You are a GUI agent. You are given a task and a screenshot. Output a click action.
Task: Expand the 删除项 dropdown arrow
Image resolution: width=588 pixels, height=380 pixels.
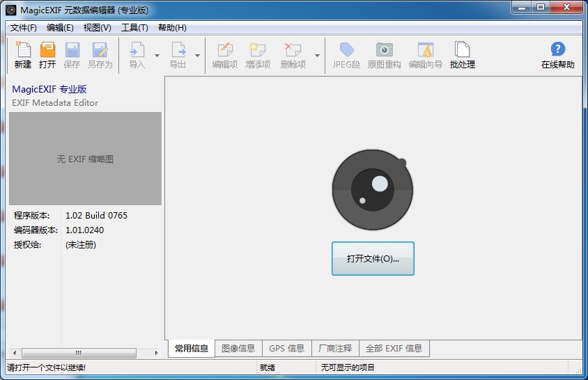[x=317, y=56]
